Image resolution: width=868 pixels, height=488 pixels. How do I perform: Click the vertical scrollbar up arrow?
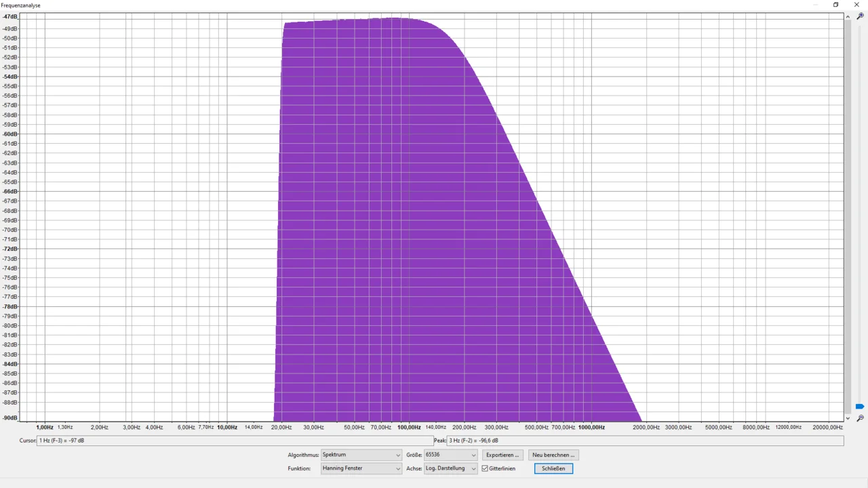tap(848, 16)
